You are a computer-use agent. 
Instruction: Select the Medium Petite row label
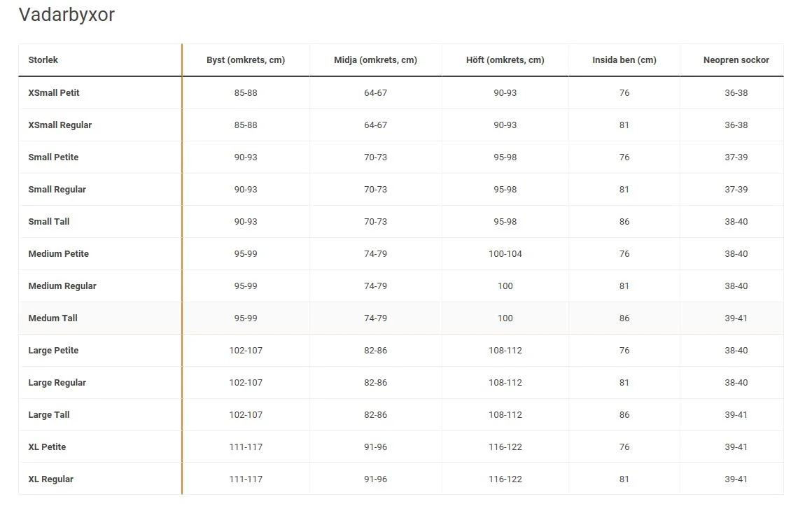tap(59, 254)
